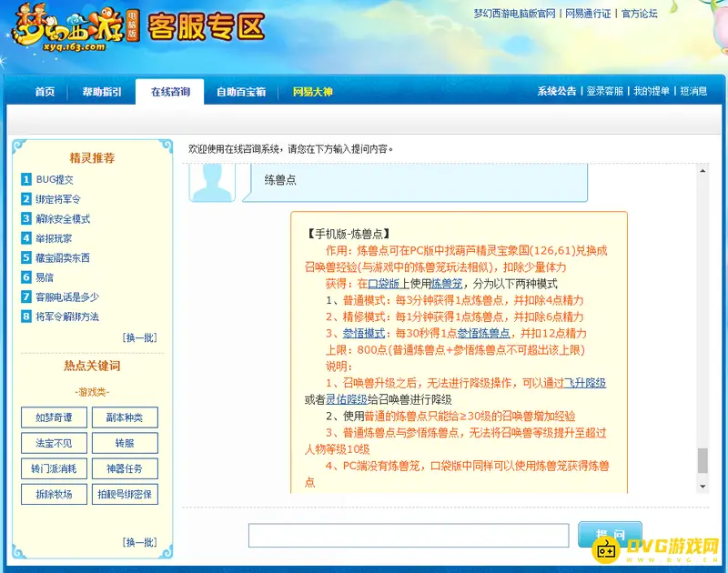Screen dimensions: 728x573
Task: Click the 提问 submit button
Action: click(610, 535)
